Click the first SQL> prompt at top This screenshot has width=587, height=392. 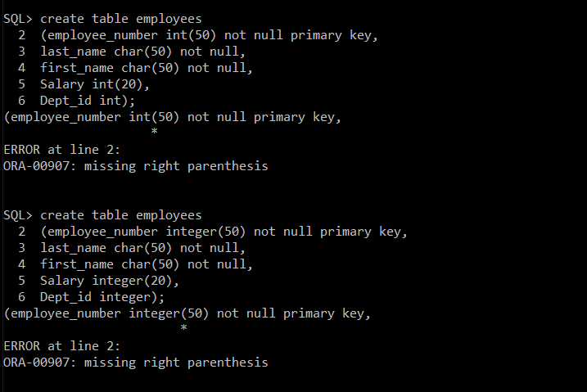18,19
